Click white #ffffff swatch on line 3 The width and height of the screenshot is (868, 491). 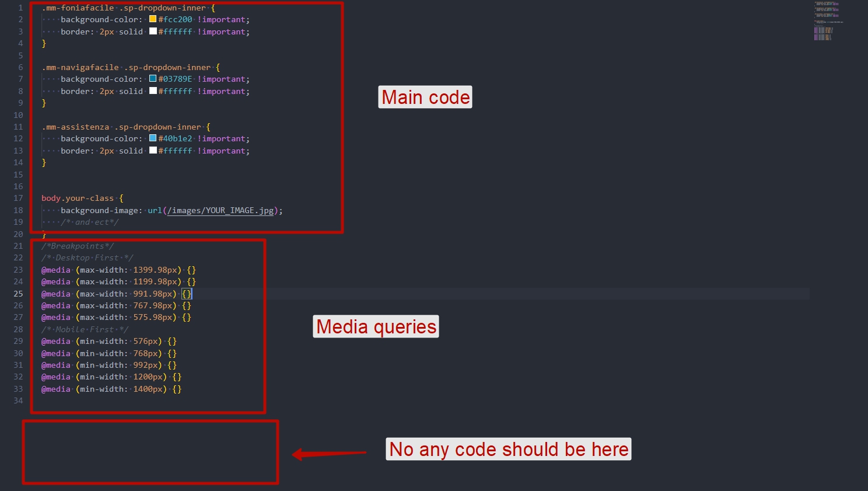153,32
